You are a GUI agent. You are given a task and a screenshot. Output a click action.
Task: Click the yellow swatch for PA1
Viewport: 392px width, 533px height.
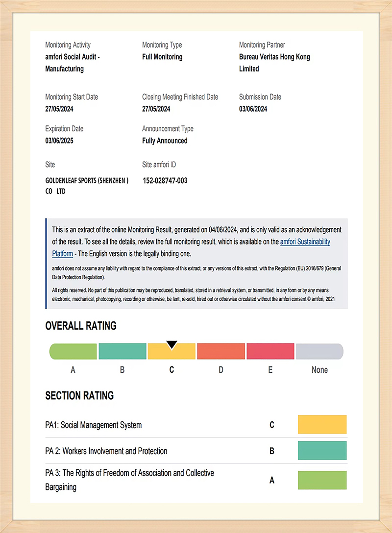pos(322,424)
